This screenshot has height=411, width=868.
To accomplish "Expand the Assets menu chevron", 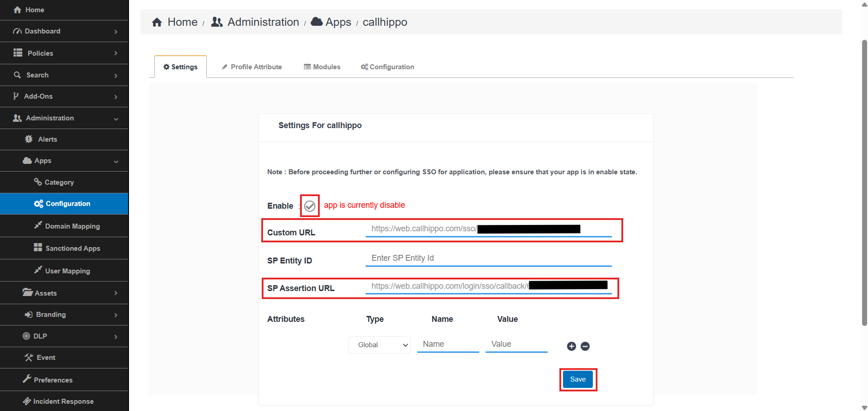I will (116, 293).
